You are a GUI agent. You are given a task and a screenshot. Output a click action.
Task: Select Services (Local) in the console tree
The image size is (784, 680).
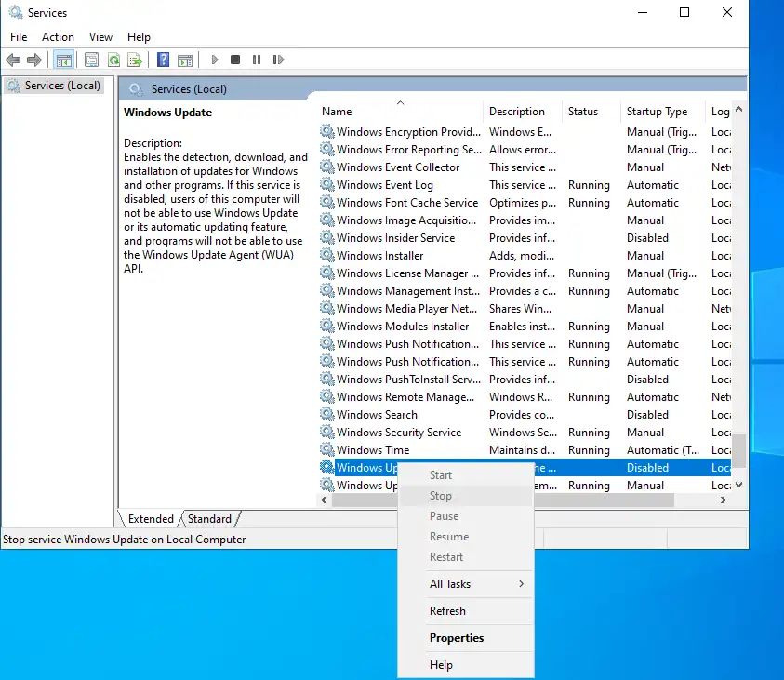coord(55,86)
